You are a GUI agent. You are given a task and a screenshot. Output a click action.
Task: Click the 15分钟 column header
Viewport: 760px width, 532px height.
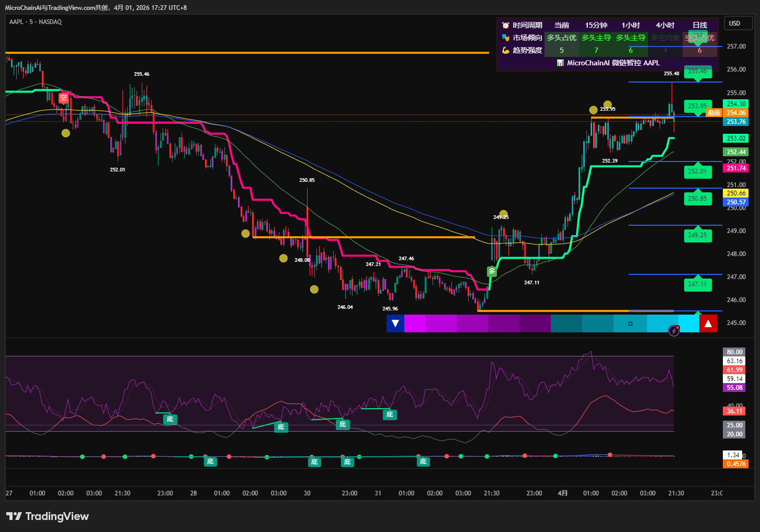(x=596, y=25)
